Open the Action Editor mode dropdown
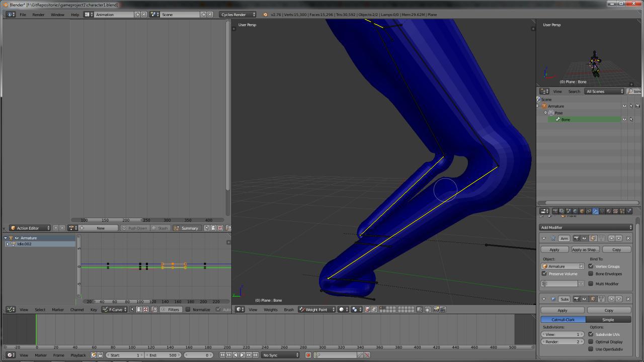The height and width of the screenshot is (362, 644). click(x=30, y=228)
